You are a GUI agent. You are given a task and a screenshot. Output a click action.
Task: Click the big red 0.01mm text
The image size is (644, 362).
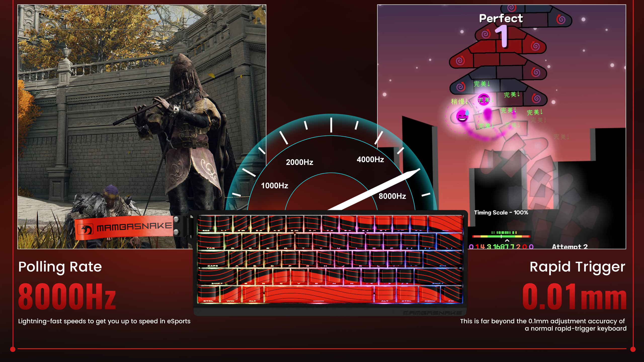574,296
